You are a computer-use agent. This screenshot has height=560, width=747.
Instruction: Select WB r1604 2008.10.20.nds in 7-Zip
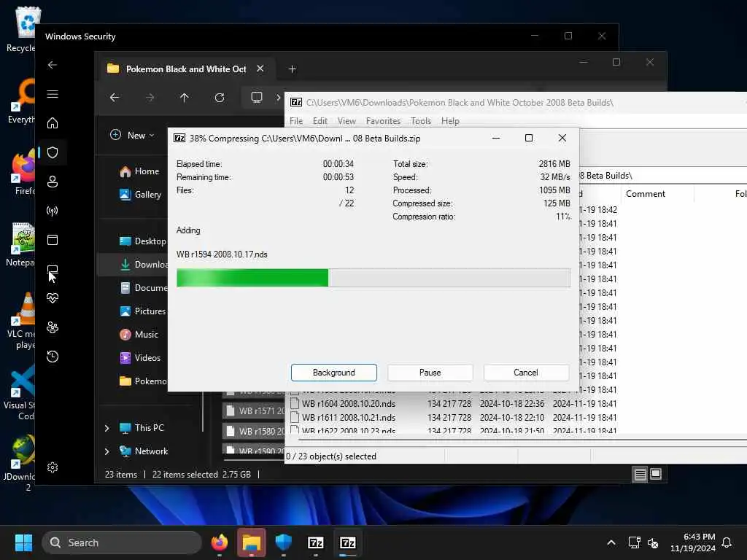point(348,404)
